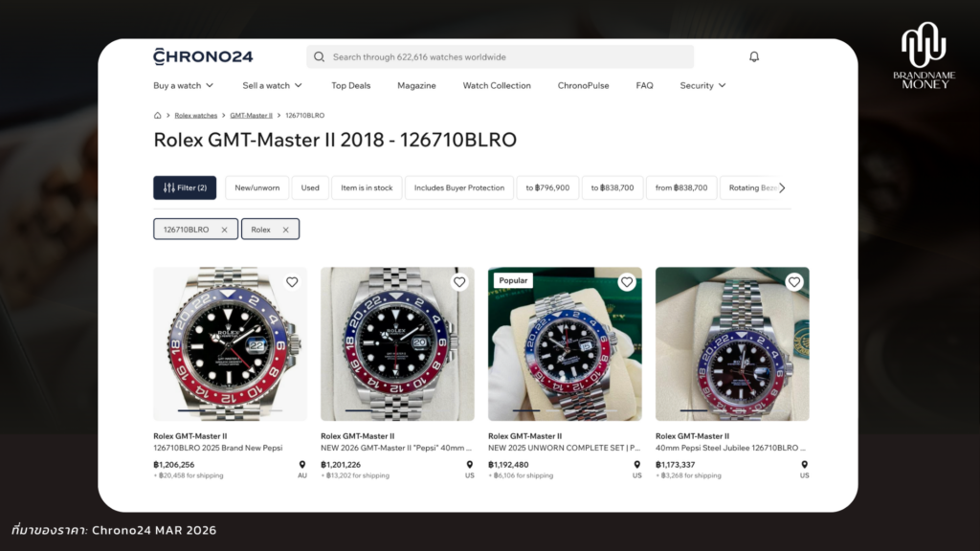Image resolution: width=980 pixels, height=551 pixels.
Task: Toggle the Used filter chip
Action: (x=310, y=188)
